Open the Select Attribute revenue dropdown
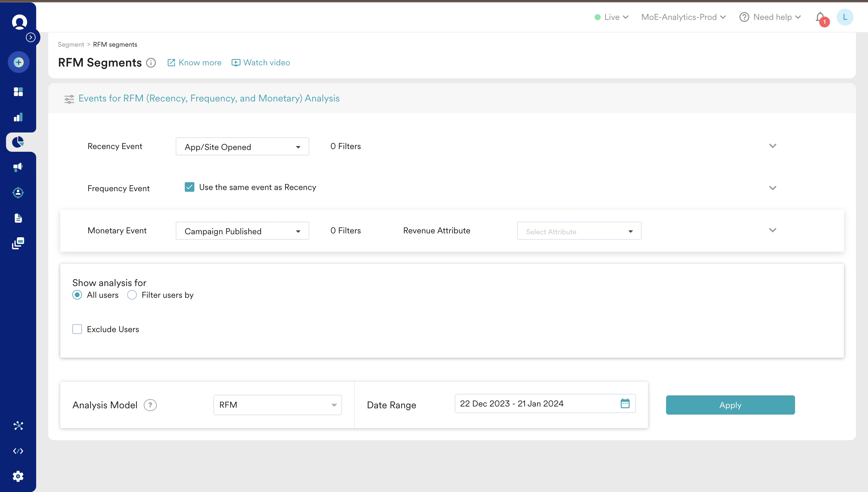 579,231
